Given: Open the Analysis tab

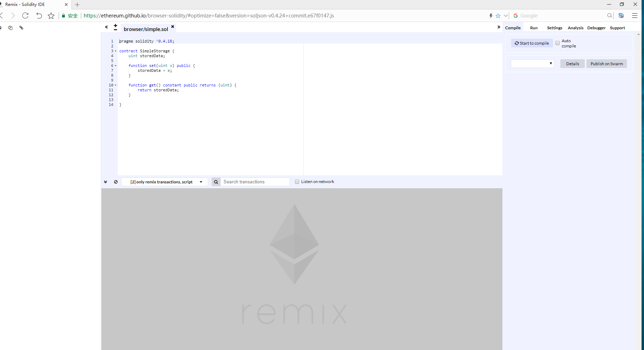Looking at the screenshot, I should 575,28.
